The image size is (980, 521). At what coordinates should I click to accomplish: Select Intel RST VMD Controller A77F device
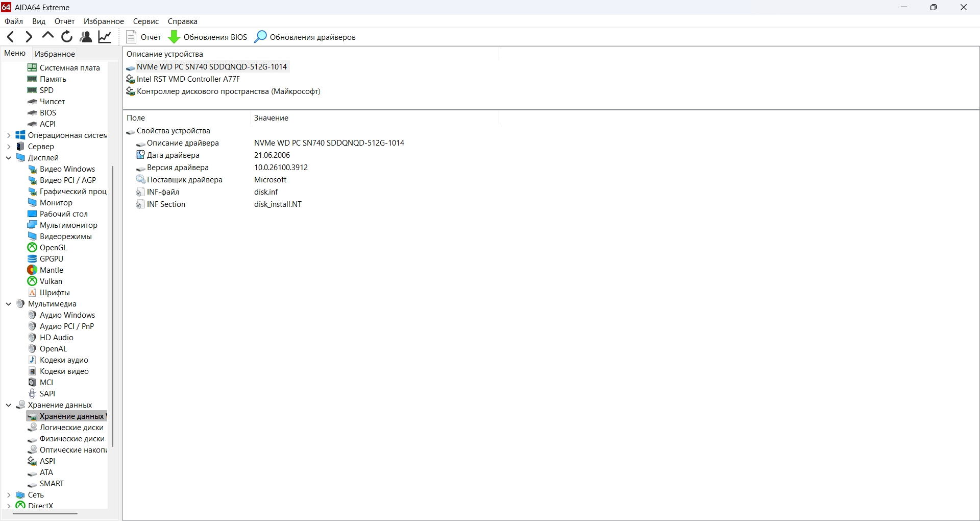(x=183, y=79)
